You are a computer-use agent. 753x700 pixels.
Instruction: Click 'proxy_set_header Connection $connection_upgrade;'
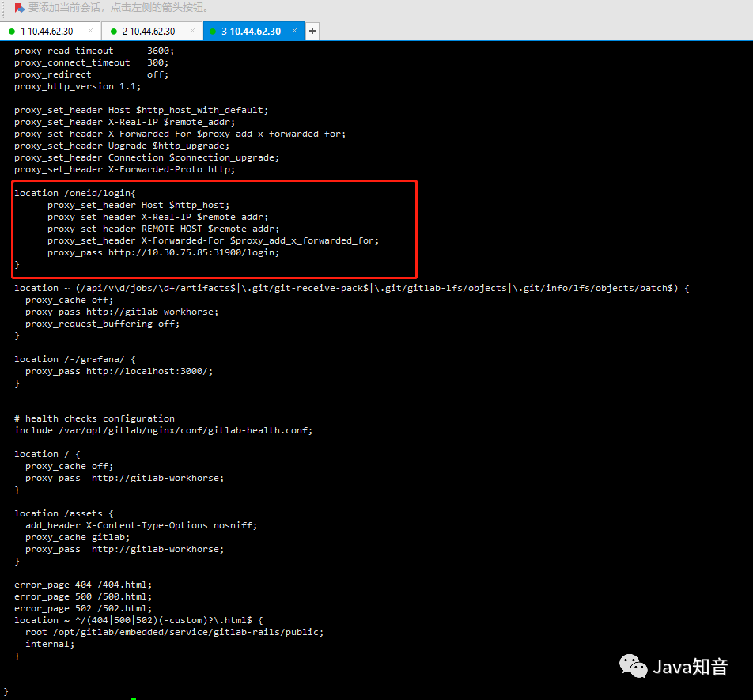click(146, 158)
